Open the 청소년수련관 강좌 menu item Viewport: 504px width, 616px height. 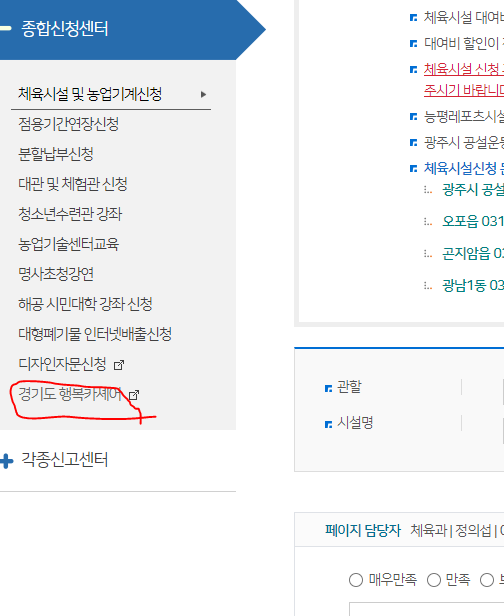pyautogui.click(x=70, y=214)
